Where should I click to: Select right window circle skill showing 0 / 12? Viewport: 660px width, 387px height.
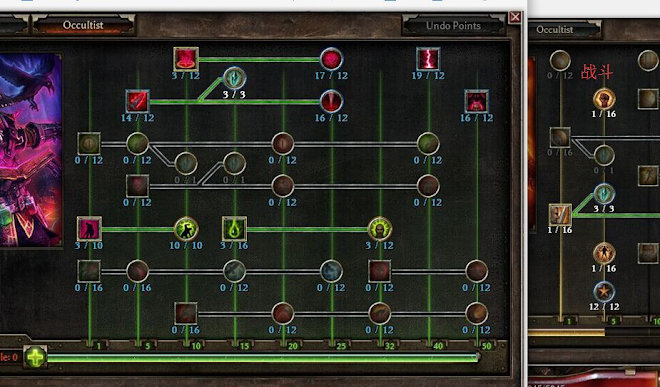tap(560, 61)
